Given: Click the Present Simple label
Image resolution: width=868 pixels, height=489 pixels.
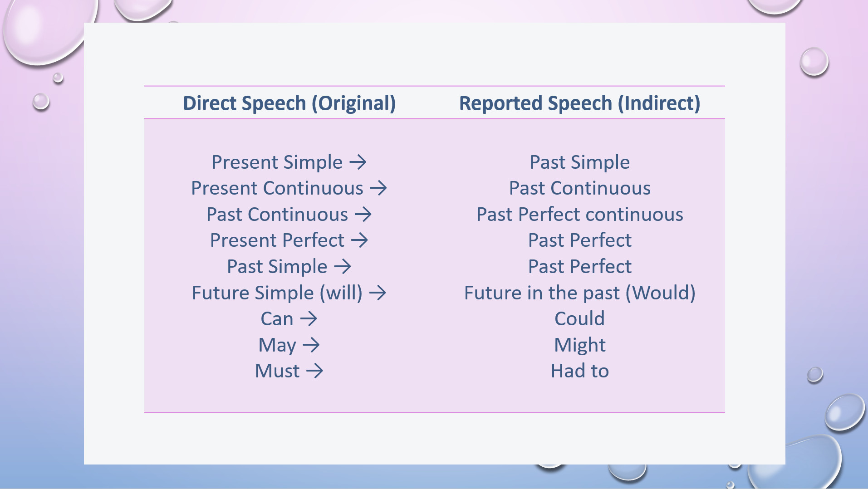Looking at the screenshot, I should (x=277, y=162).
